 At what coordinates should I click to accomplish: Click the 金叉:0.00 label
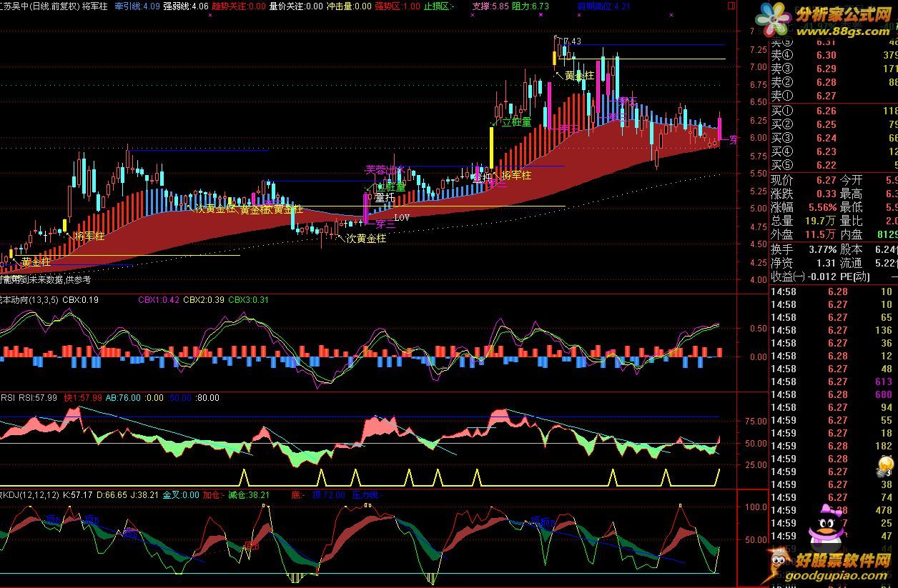tap(182, 494)
